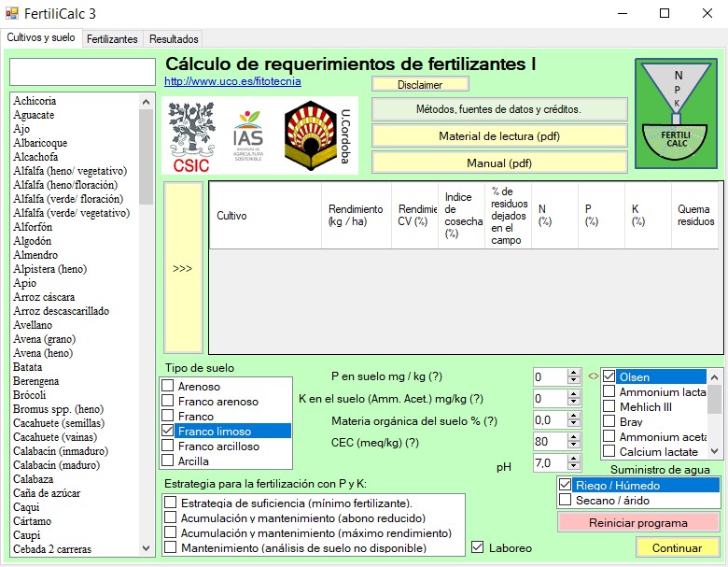This screenshot has width=728, height=567.
Task: Click Reiniciar programa button
Action: (637, 523)
